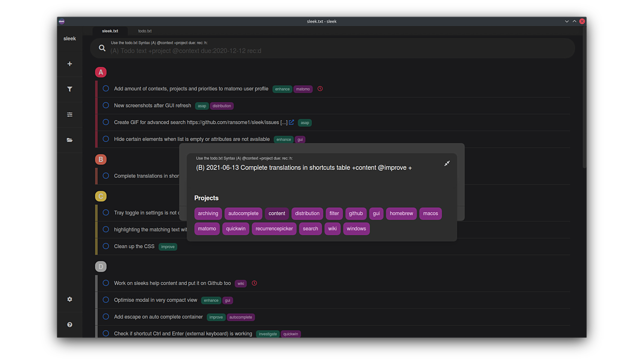Screen dimensions: 644x362
Task: Select the sleek.txt tab
Action: coord(110,31)
